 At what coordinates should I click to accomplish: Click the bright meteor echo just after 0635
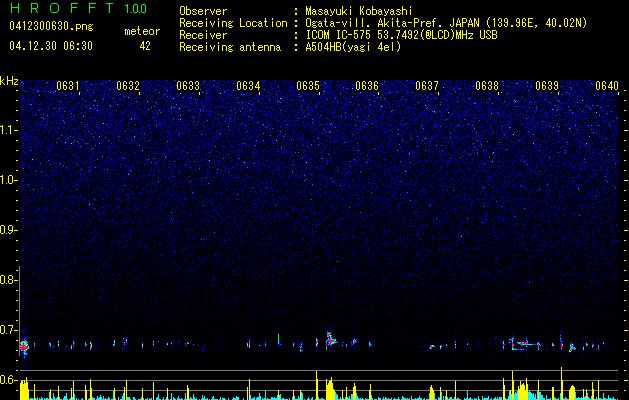(331, 340)
